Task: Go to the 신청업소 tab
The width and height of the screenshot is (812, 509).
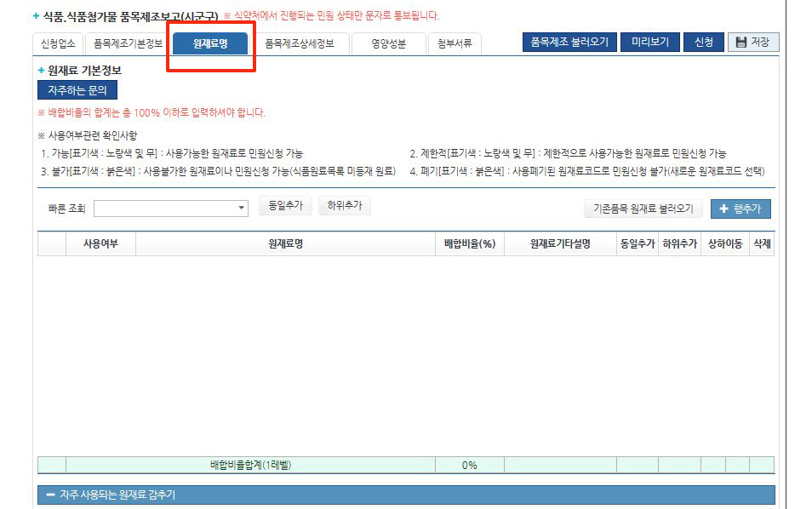Action: [56, 43]
